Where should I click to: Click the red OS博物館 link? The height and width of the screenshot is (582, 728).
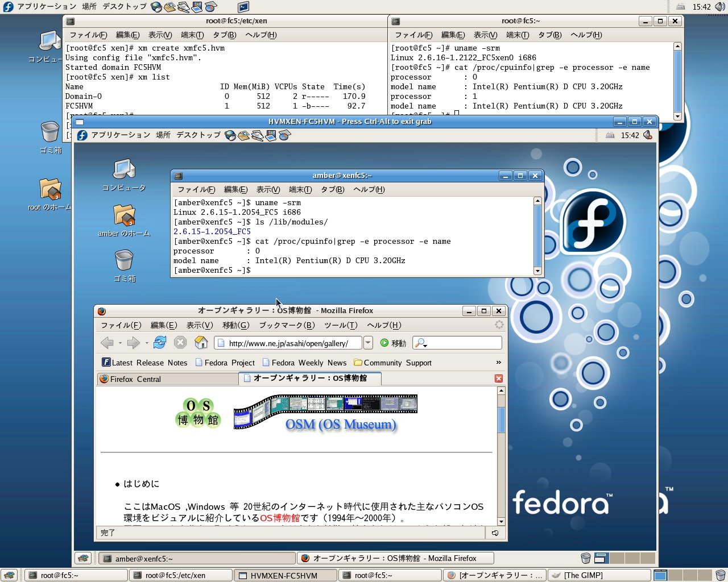[280, 518]
